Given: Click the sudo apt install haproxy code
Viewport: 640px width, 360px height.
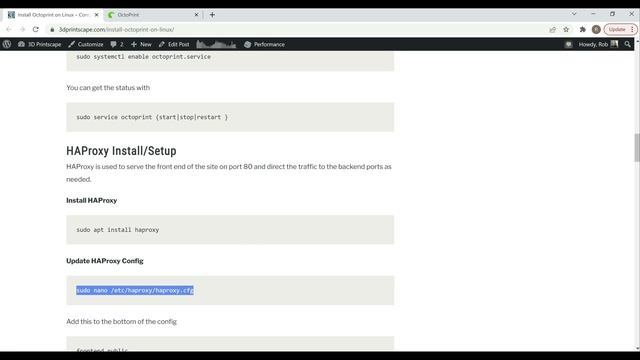Looking at the screenshot, I should (118, 230).
